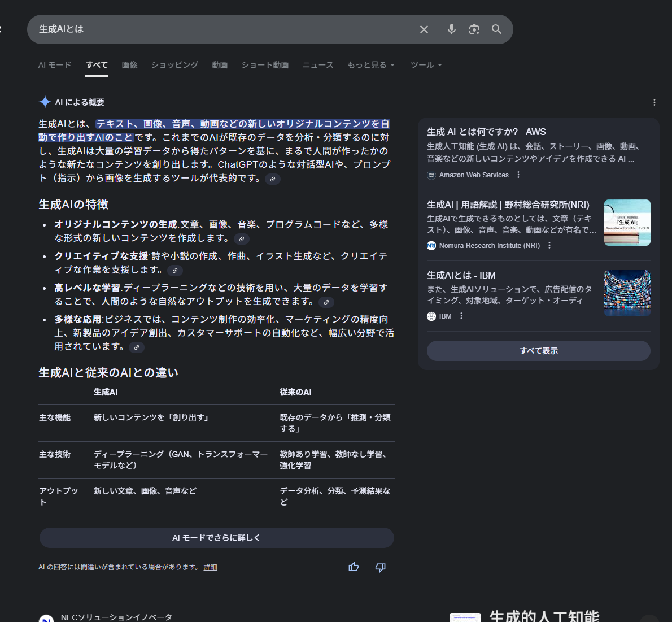This screenshot has height=622, width=672.
Task: Open AI overview three-dot options menu
Action: [x=654, y=102]
